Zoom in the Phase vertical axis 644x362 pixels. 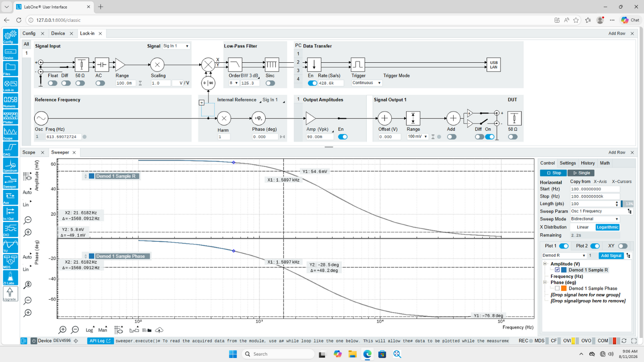(28, 313)
